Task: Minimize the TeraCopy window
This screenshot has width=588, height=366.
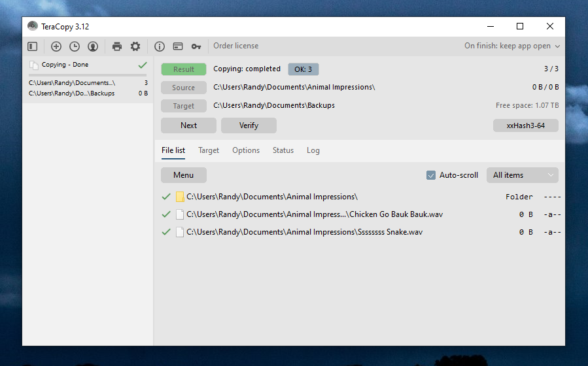Action: (x=491, y=26)
